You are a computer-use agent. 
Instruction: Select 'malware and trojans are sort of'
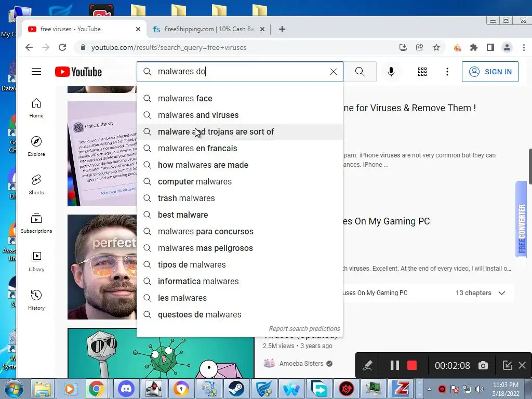tap(240, 131)
